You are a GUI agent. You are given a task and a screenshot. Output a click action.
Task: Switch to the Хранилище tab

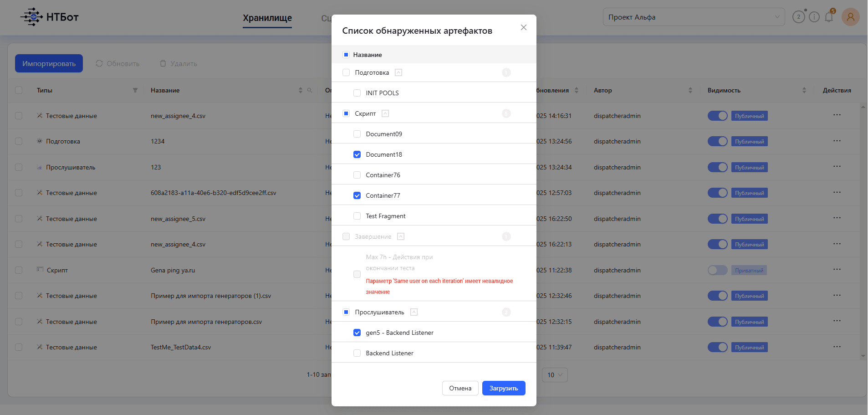(x=267, y=18)
